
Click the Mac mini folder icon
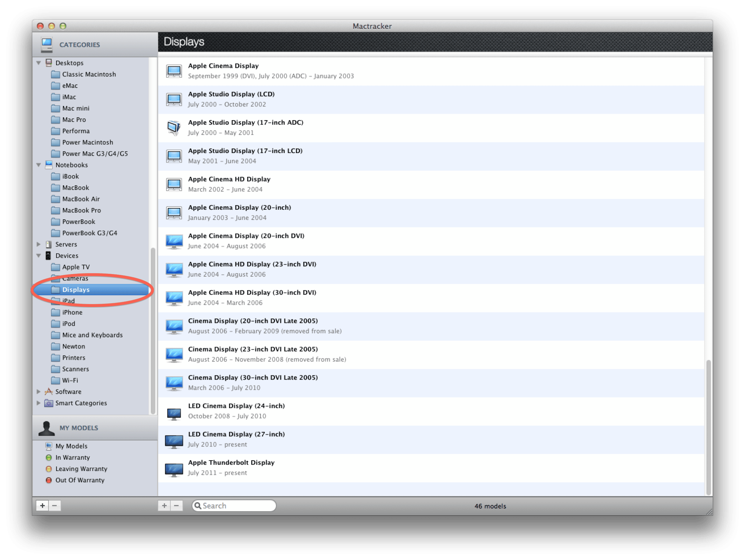[56, 108]
